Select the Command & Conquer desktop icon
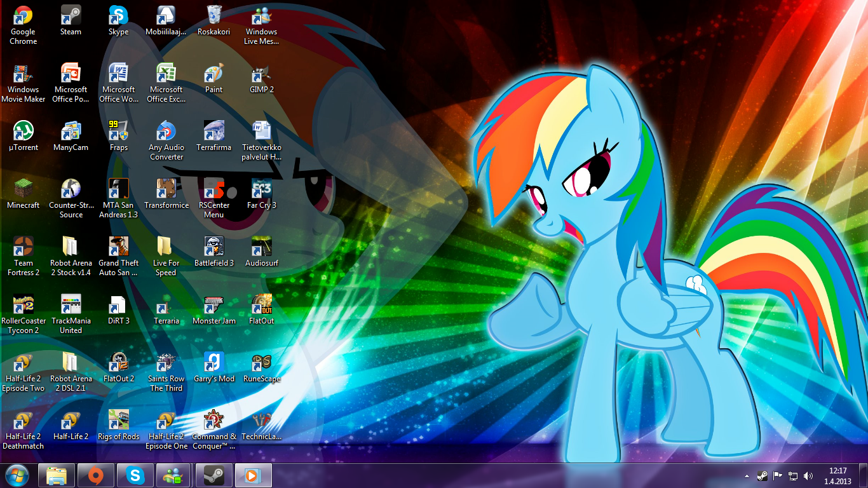Image resolution: width=868 pixels, height=488 pixels. (x=214, y=430)
